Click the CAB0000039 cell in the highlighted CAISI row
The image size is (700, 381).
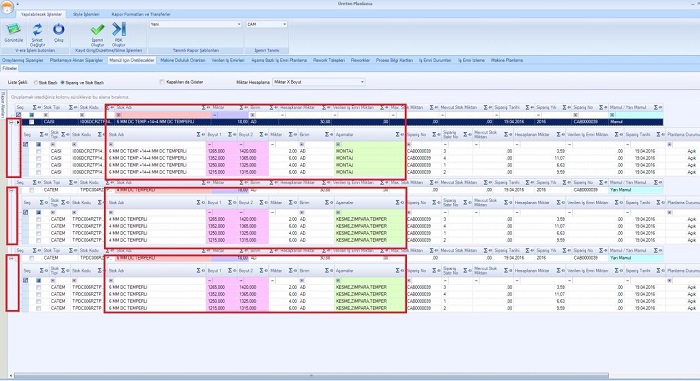point(590,122)
